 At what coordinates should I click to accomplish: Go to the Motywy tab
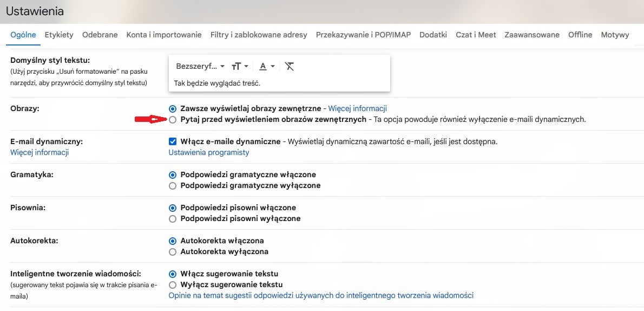click(615, 35)
